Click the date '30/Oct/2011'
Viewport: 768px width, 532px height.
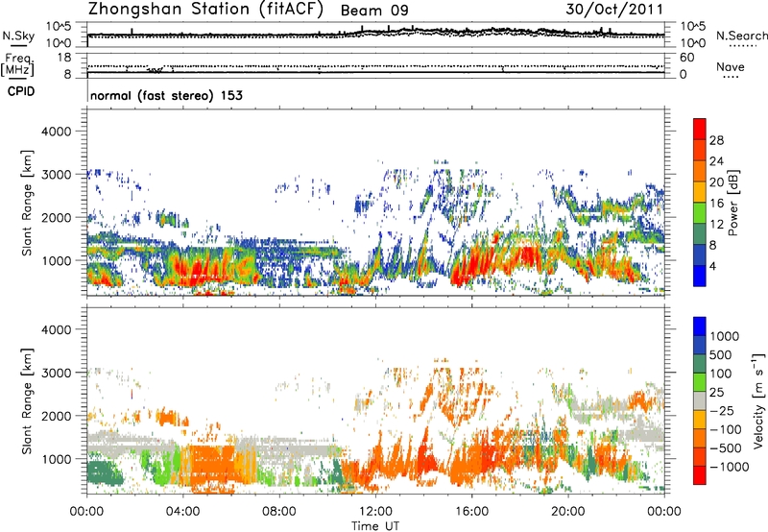(x=614, y=9)
